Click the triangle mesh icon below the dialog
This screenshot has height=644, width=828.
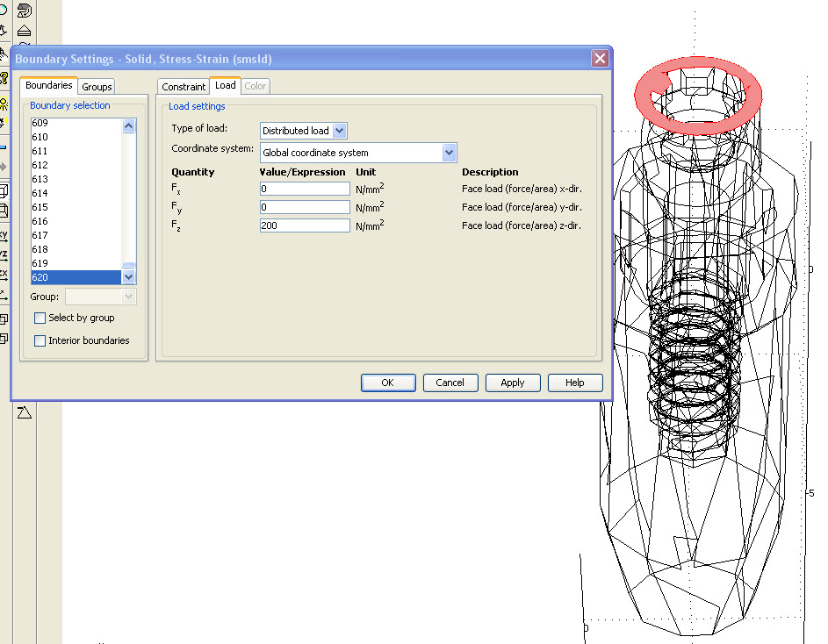pyautogui.click(x=24, y=412)
